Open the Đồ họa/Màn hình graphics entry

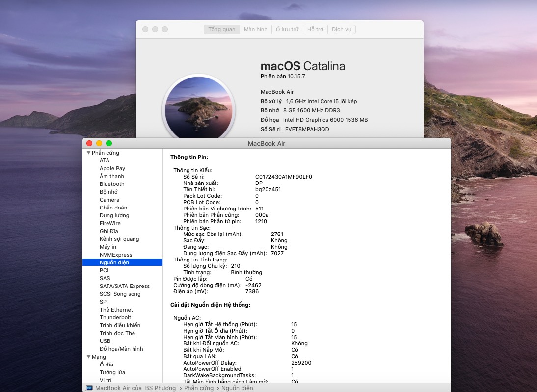(121, 349)
